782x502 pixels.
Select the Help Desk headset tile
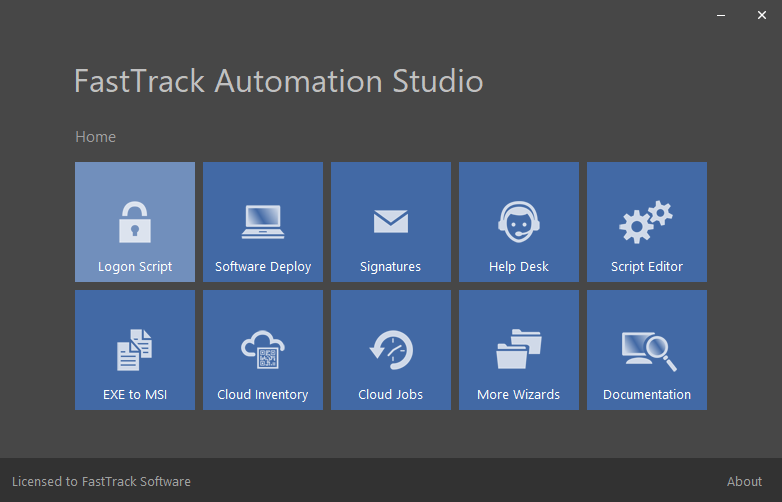click(519, 222)
